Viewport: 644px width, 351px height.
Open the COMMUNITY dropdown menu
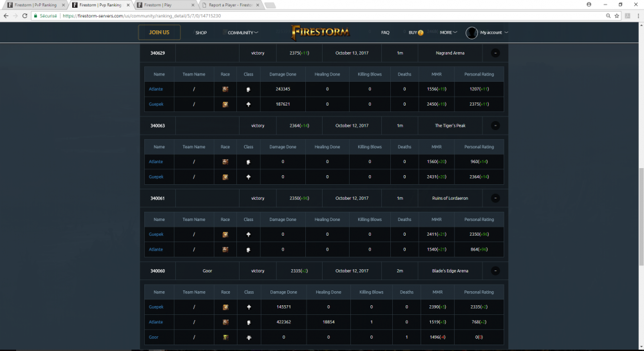(243, 32)
